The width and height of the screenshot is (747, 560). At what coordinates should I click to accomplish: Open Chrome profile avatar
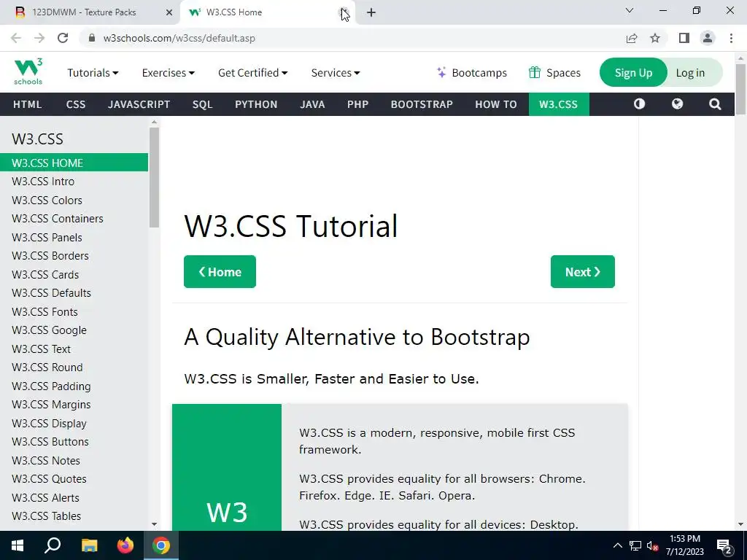[708, 38]
